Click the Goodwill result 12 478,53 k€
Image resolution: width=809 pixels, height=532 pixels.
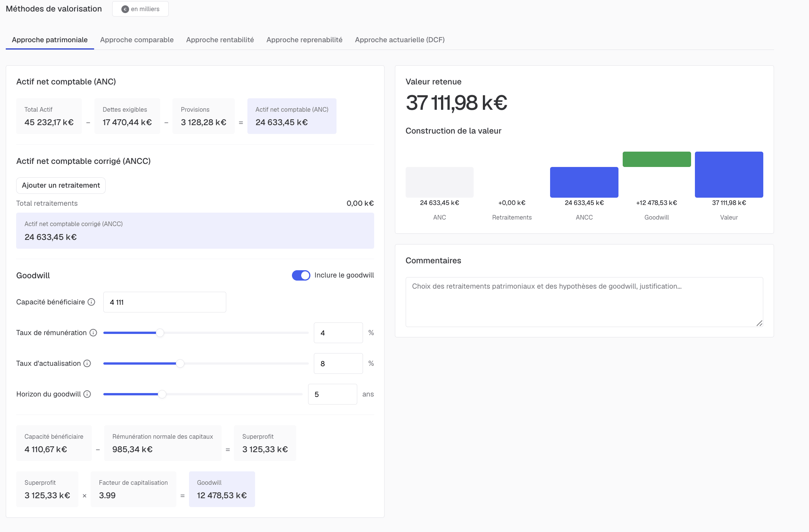coord(222,496)
